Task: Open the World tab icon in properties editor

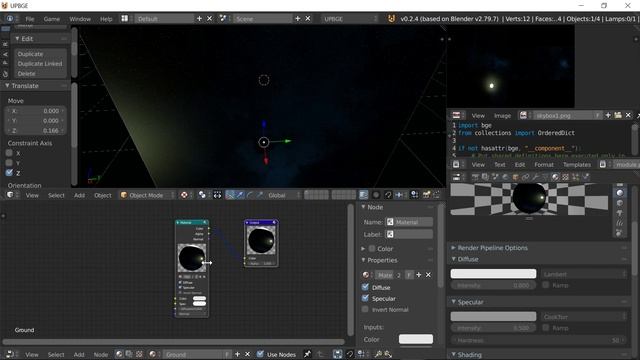Action: pos(506,177)
